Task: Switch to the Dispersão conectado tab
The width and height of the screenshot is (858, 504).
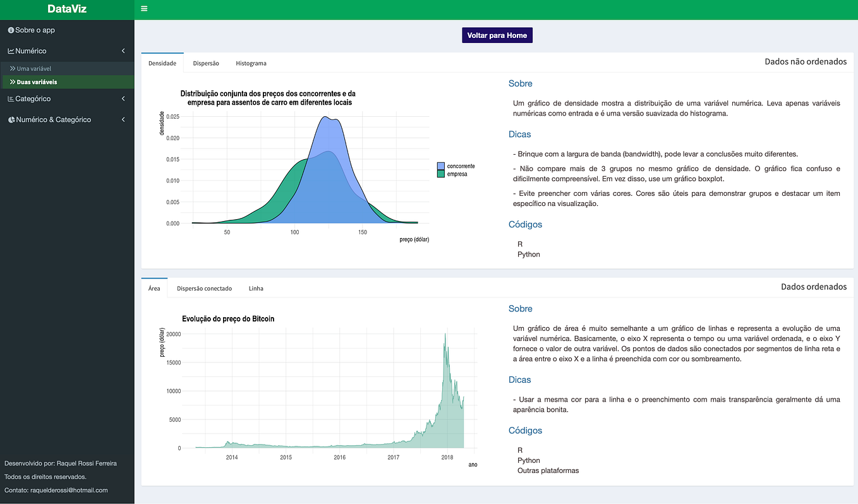Action: click(204, 288)
